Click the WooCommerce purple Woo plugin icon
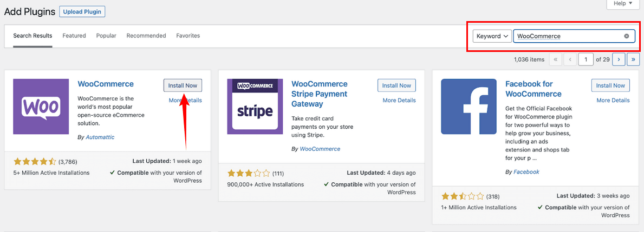This screenshot has width=644, height=232. coord(41,107)
